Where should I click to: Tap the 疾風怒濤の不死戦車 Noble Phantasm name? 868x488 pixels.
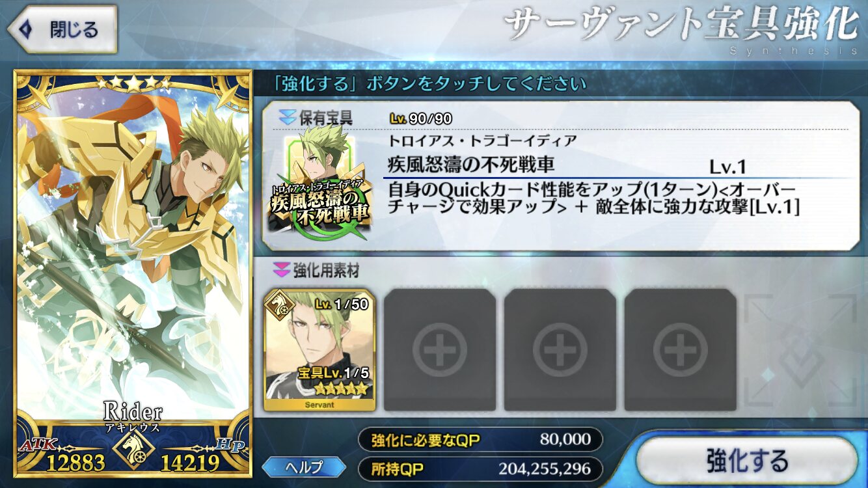pos(471,164)
